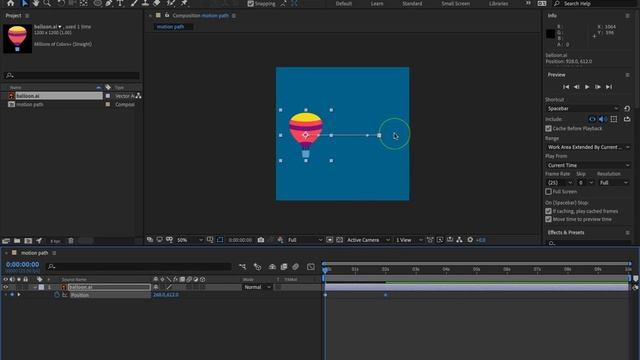Toggle the transparency grid button
This screenshot has width=640, height=360.
pyautogui.click(x=339, y=240)
